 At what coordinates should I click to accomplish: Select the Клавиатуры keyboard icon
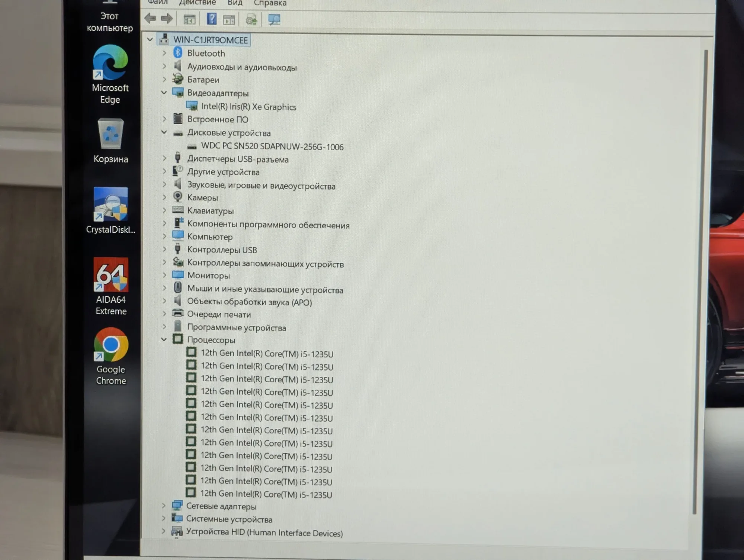click(178, 210)
